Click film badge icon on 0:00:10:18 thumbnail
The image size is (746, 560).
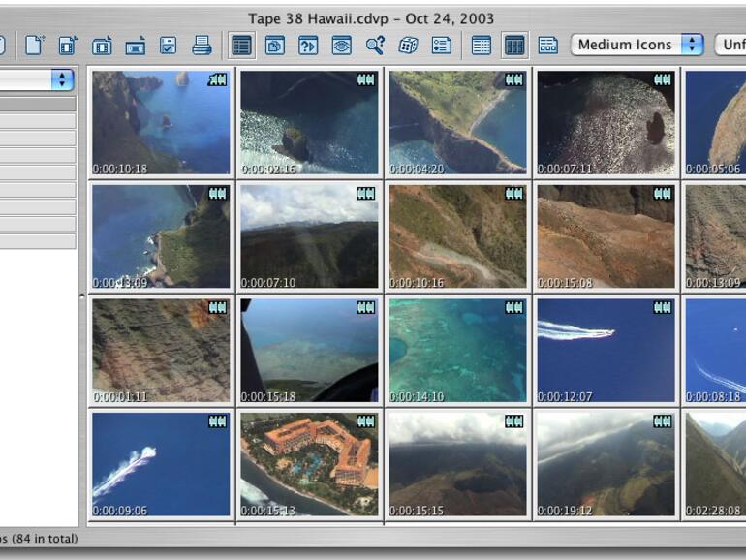[x=217, y=80]
